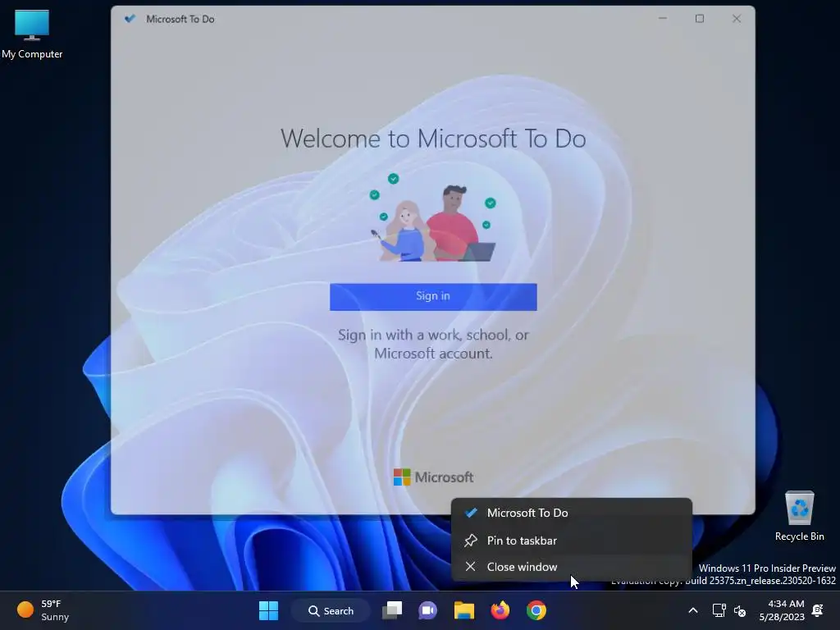Launch Firefox from taskbar
The height and width of the screenshot is (630, 840).
[500, 610]
